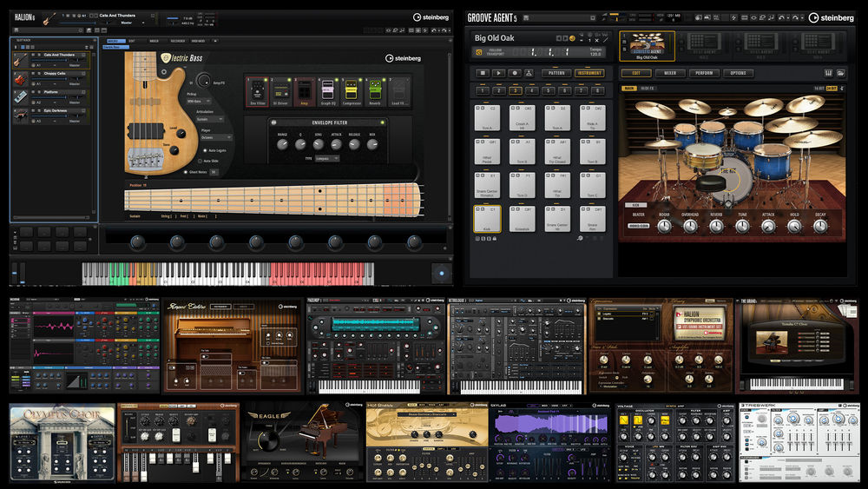Select the SI Driver effect pedal

tap(280, 92)
